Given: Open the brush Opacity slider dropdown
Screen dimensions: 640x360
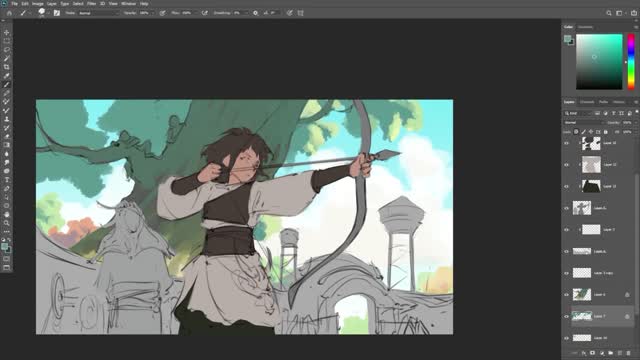Looking at the screenshot, I should click(x=152, y=13).
